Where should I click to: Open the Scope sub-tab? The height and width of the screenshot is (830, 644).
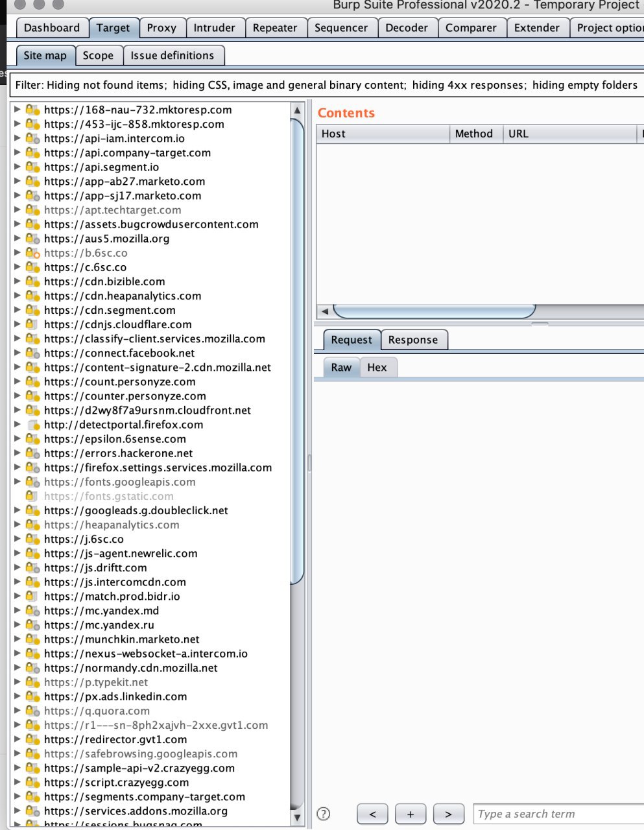98,55
